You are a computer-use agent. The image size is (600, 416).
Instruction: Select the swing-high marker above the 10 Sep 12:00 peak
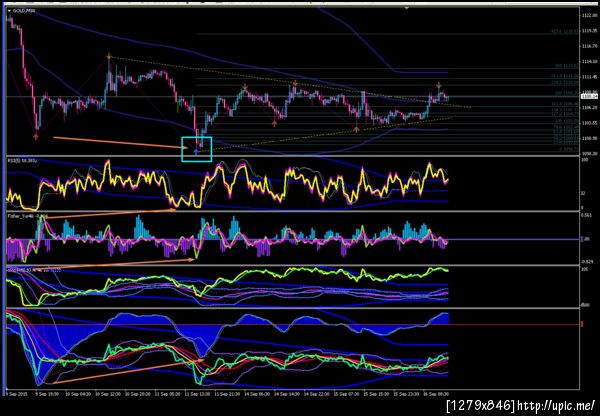[x=109, y=57]
